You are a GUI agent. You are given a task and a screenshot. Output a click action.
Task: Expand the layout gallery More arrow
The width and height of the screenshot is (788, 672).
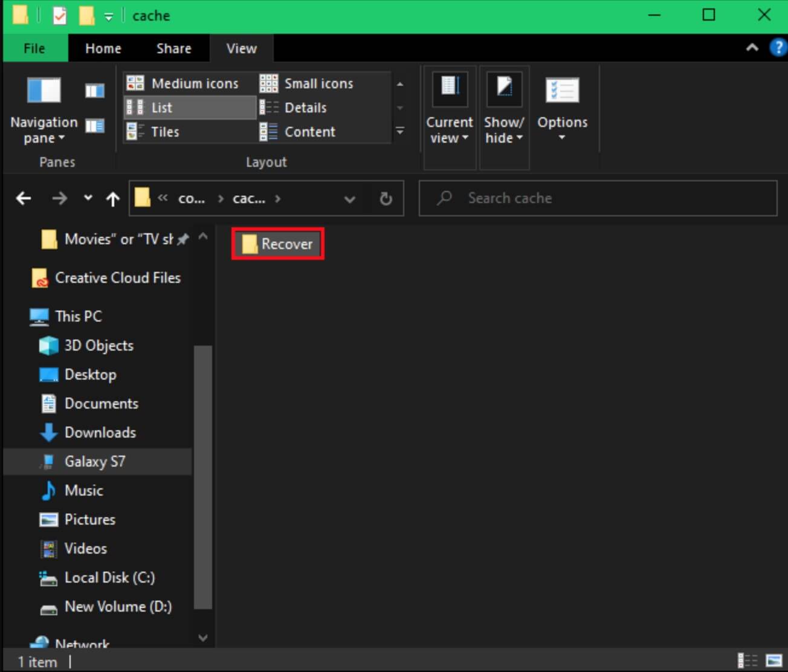point(400,131)
